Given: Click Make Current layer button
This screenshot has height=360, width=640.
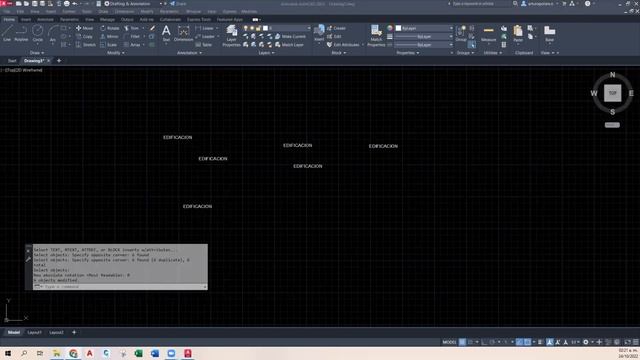Looking at the screenshot, I should 290,36.
